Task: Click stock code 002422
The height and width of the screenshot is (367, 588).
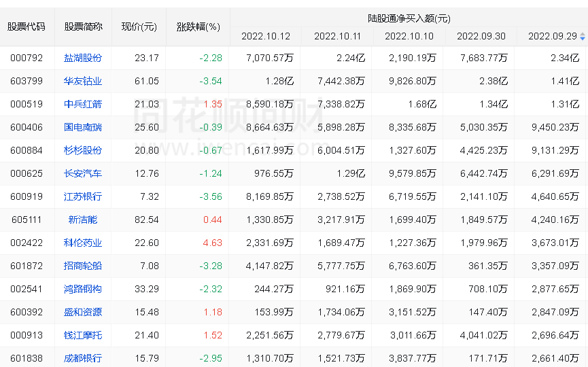Action: 27,243
